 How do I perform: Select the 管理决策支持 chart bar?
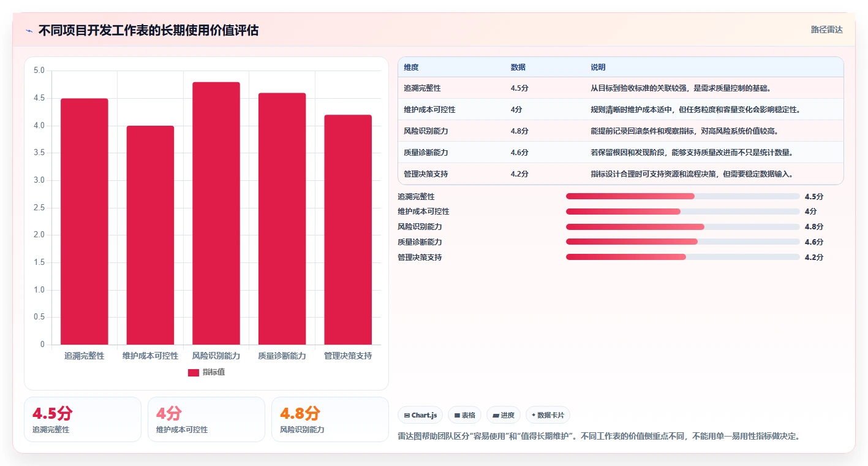348,230
